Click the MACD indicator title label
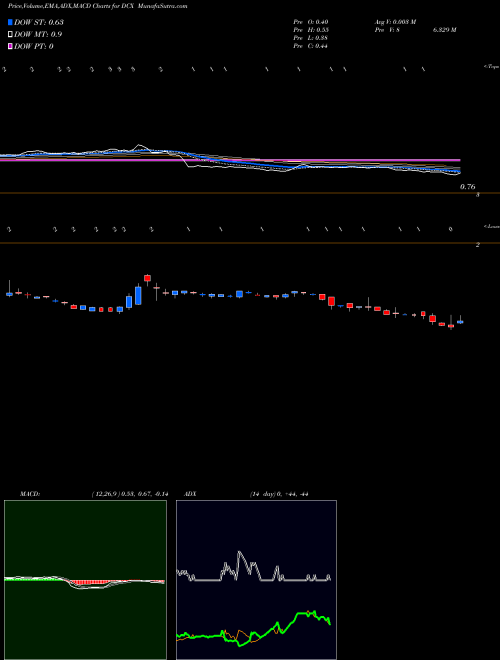The image size is (500, 660). pyautogui.click(x=30, y=494)
